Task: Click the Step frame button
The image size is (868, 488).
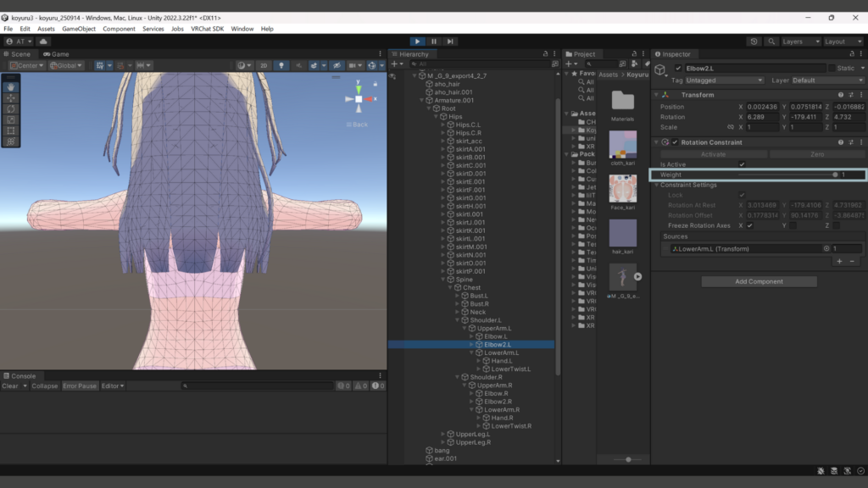Action: [450, 41]
